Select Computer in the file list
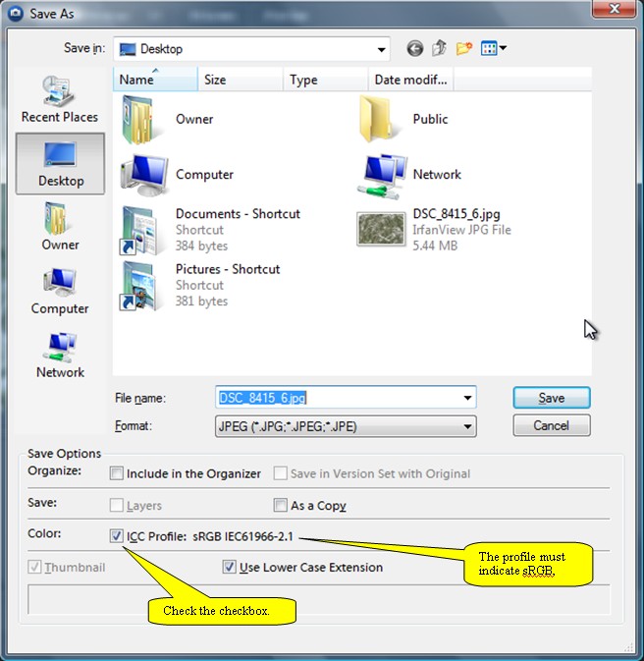The height and width of the screenshot is (661, 644). pos(177,175)
